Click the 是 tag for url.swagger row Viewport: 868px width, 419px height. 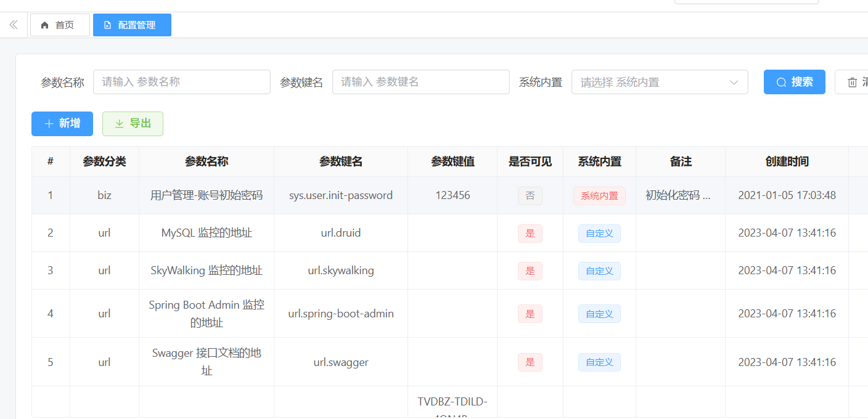(x=530, y=362)
